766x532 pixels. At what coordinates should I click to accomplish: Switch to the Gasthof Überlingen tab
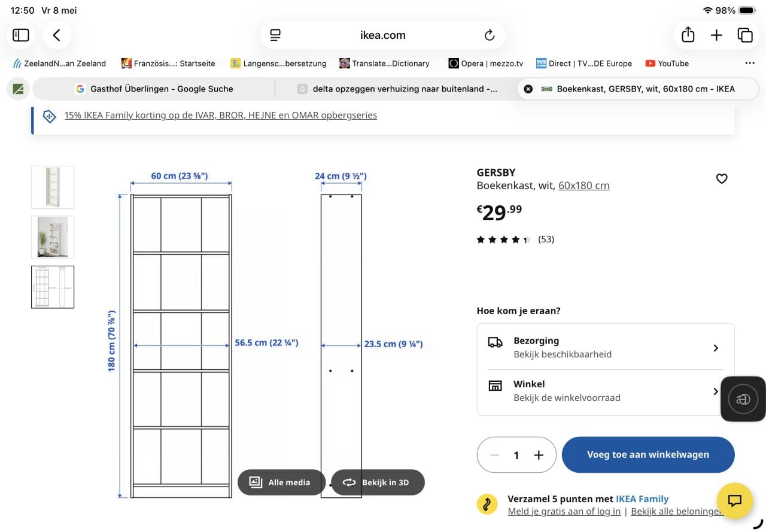(x=154, y=89)
